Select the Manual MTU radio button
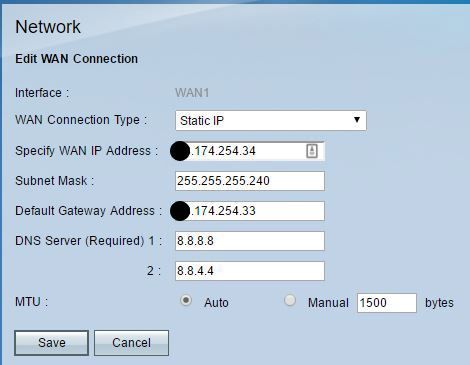 point(290,301)
